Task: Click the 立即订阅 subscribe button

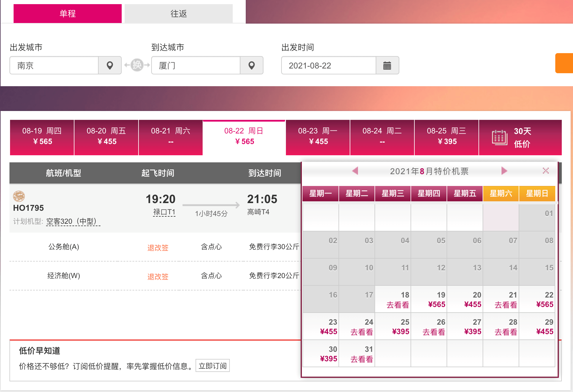Action: click(213, 366)
